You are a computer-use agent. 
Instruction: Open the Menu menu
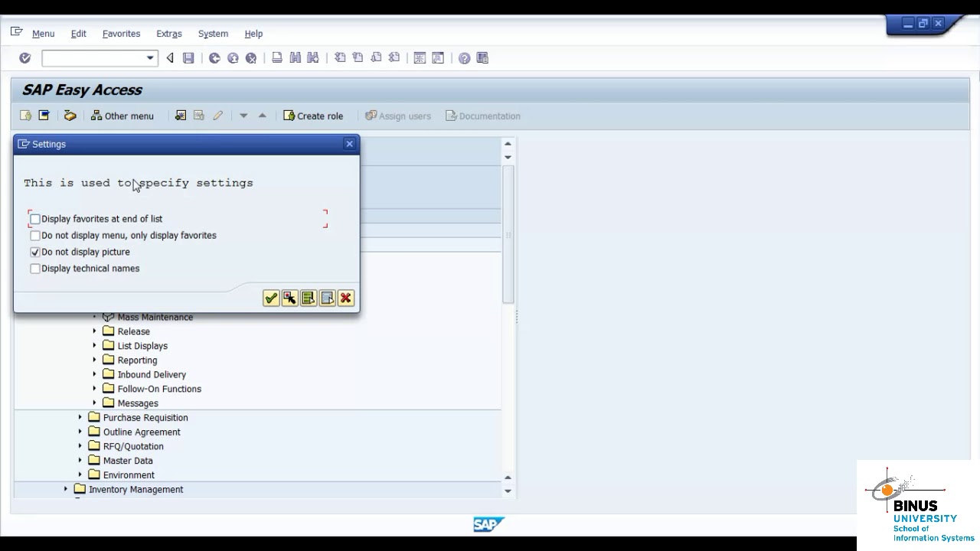(x=43, y=34)
